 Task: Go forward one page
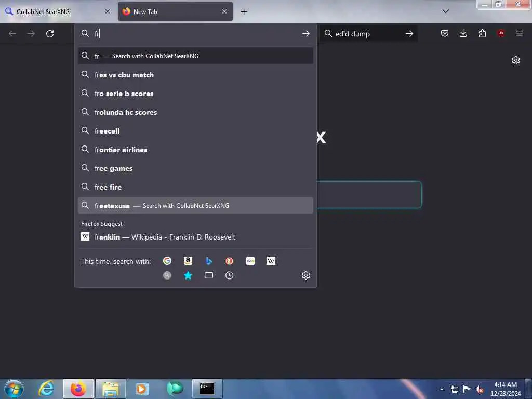pos(31,34)
